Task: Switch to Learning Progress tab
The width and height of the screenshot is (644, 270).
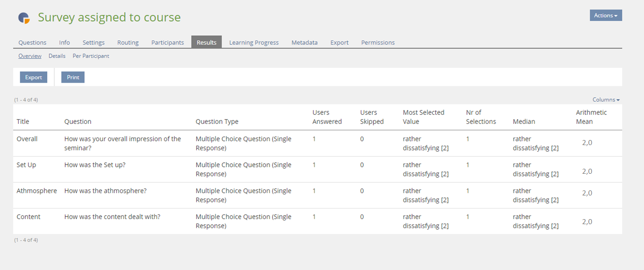Action: (x=254, y=43)
